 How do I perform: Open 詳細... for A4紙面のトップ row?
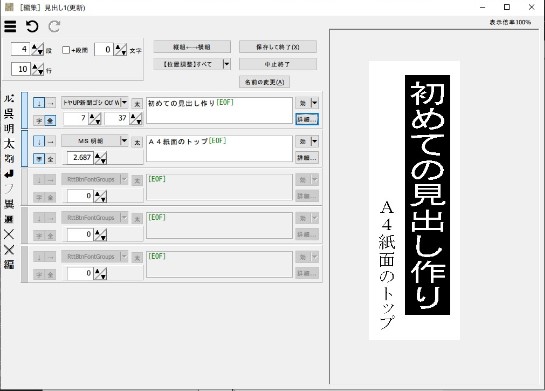pyautogui.click(x=307, y=158)
